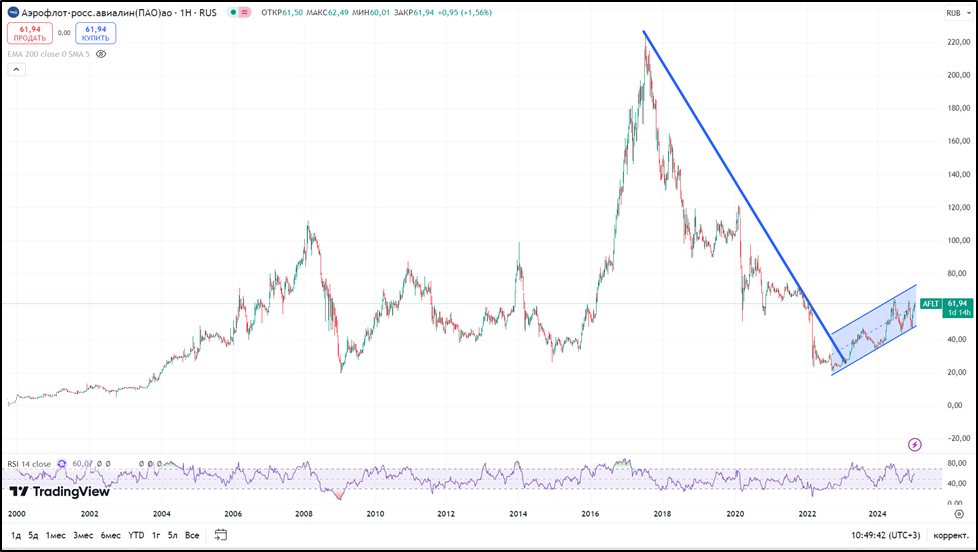Click the 220,00 value on the price scale
The image size is (978, 552).
959,42
